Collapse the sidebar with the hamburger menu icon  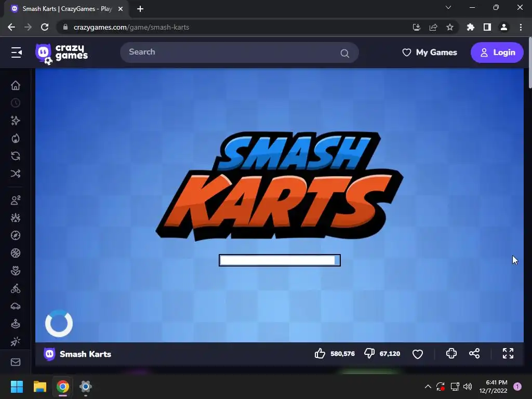coord(16,52)
